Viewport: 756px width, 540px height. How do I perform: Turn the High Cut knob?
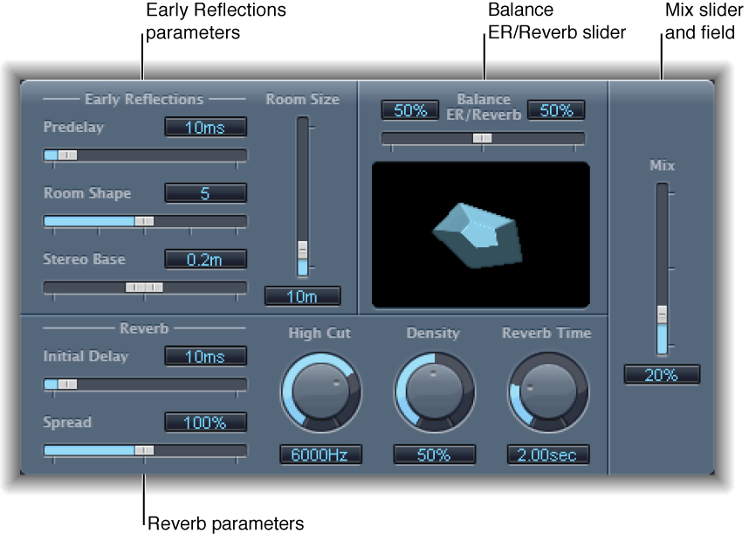click(320, 391)
